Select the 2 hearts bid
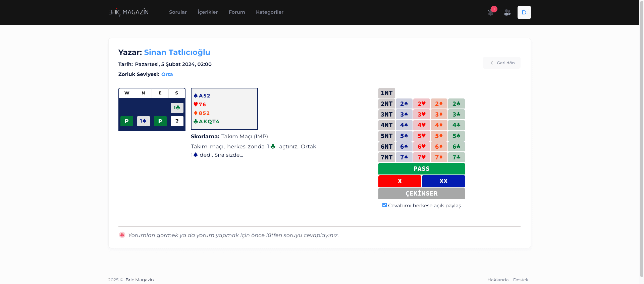644x284 pixels. [422, 103]
